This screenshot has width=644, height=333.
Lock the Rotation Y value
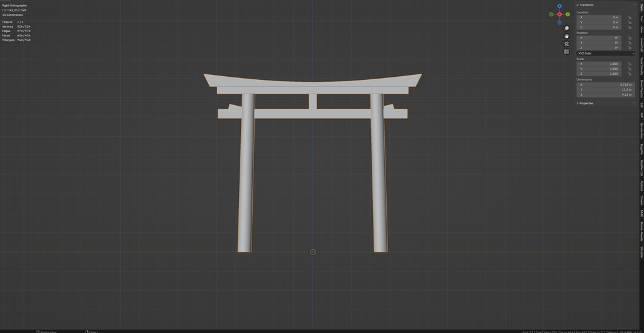point(629,43)
